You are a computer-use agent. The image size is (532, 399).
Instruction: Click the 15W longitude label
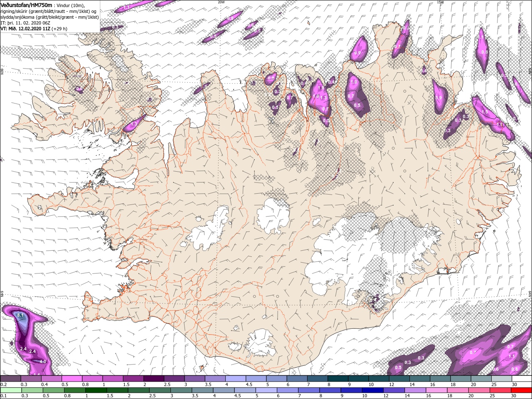point(440,2)
